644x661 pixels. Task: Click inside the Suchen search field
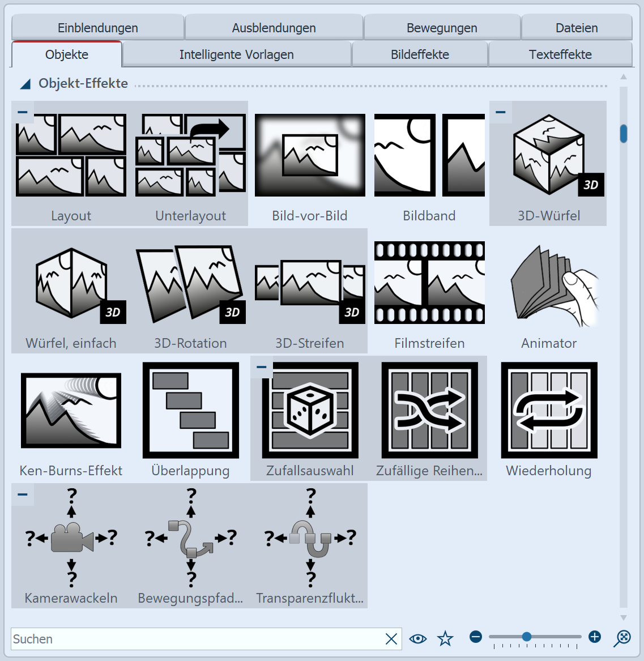pyautogui.click(x=170, y=638)
